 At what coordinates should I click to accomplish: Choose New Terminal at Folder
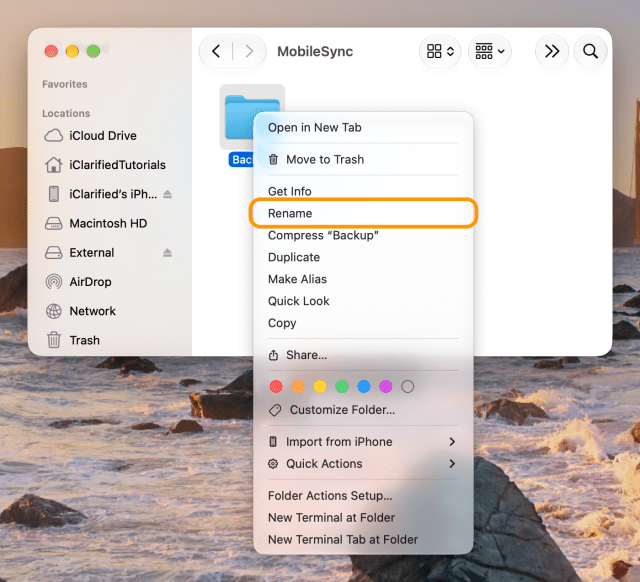363,518
